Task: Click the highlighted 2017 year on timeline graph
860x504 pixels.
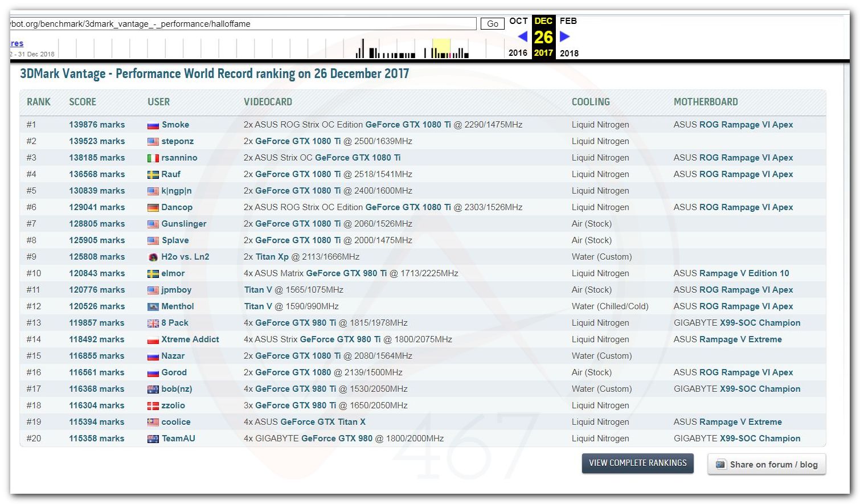Action: click(441, 48)
